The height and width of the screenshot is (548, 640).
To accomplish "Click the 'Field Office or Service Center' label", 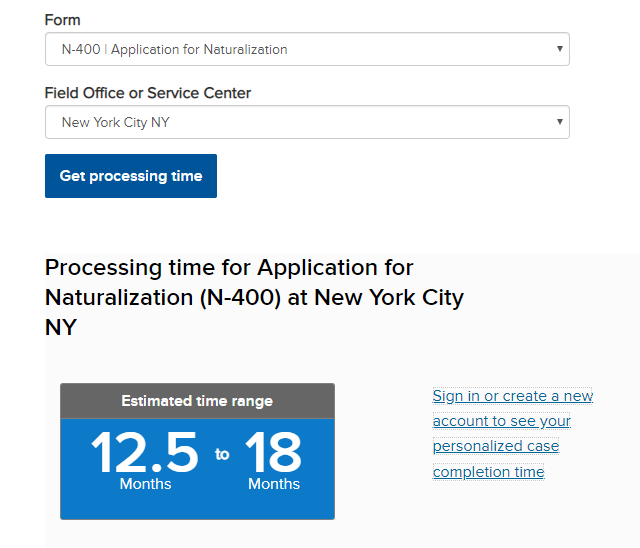I will point(148,93).
